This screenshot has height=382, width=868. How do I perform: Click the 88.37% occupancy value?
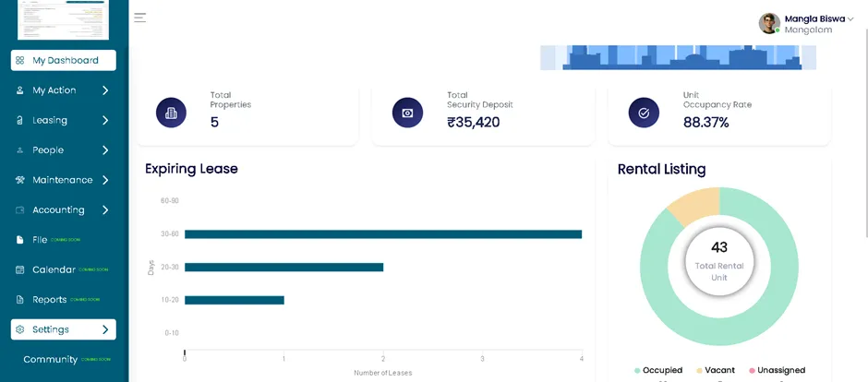click(705, 123)
